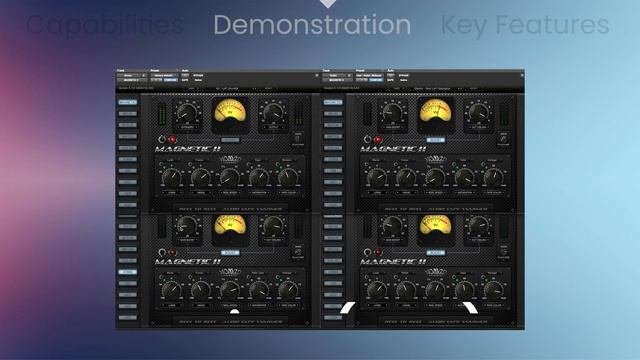The height and width of the screenshot is (360, 640).
Task: Click the red button in lower-left Magnetic II
Action: point(173,252)
